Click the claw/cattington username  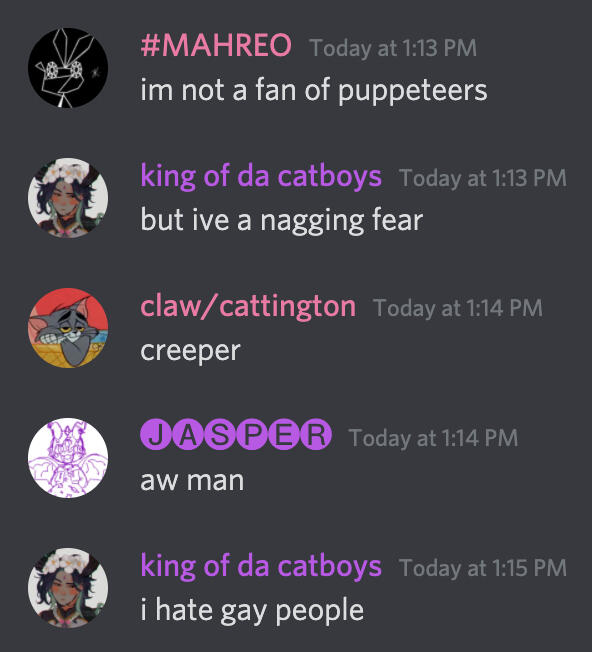[x=248, y=306]
